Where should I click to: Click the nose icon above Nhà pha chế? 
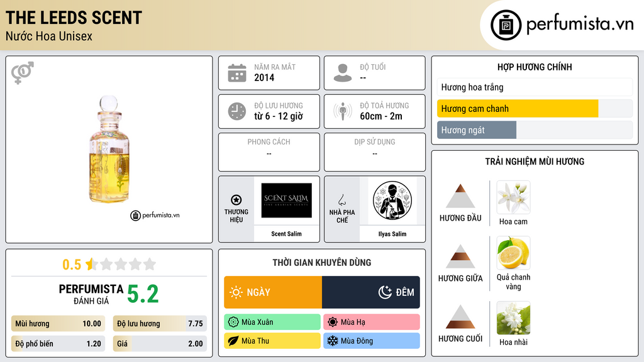tap(341, 200)
